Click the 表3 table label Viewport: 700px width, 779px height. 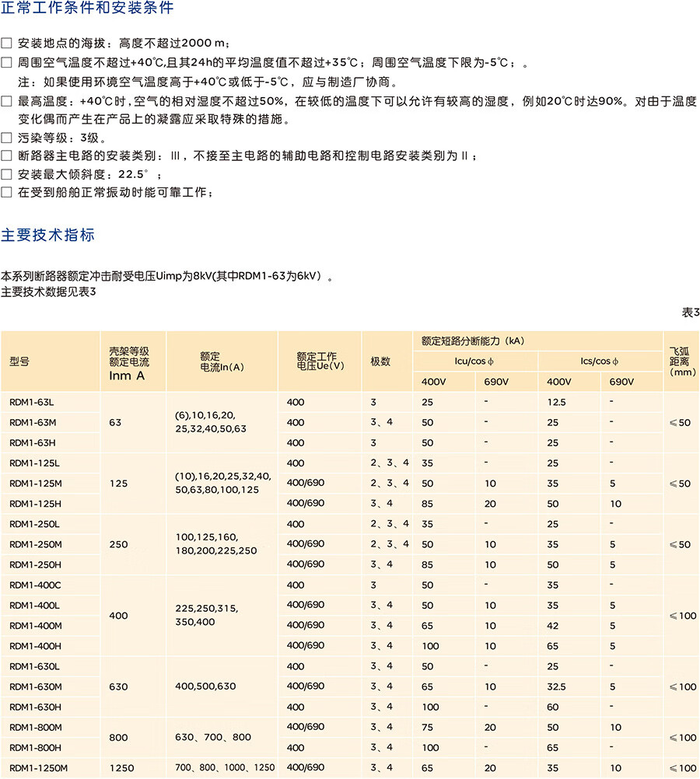tap(691, 313)
